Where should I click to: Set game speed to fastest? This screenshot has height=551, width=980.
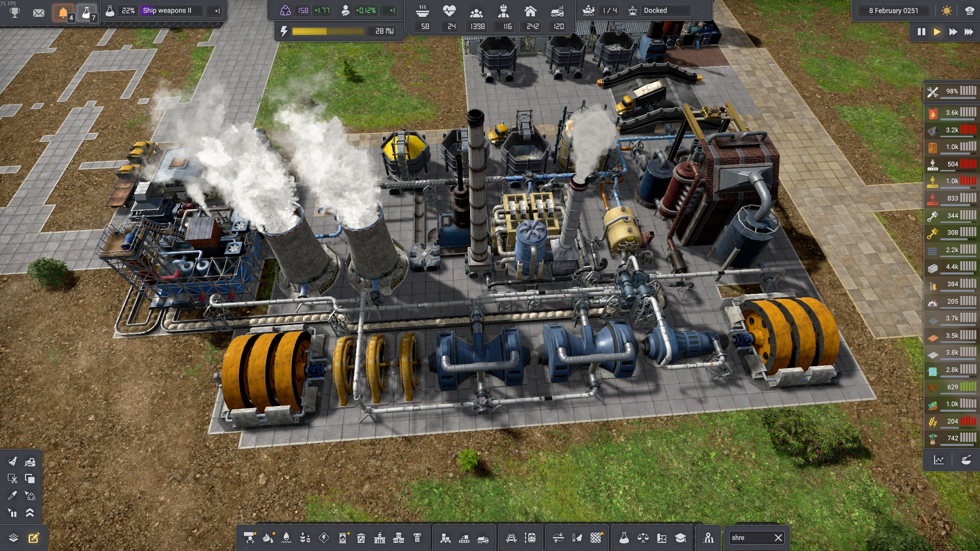969,32
